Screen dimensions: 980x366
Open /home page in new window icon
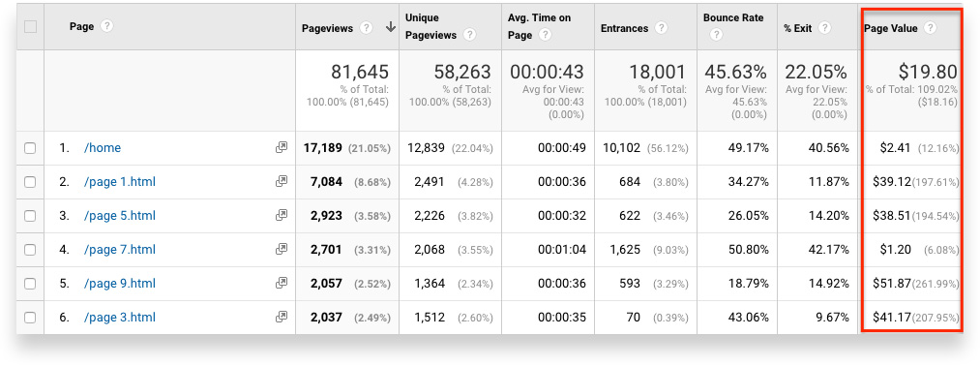pos(282,147)
